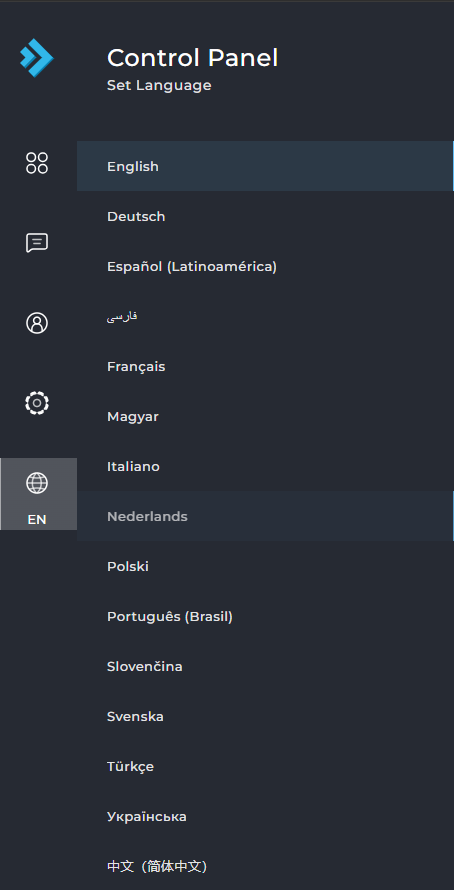Select Italiano language
The height and width of the screenshot is (890, 454).
point(265,466)
